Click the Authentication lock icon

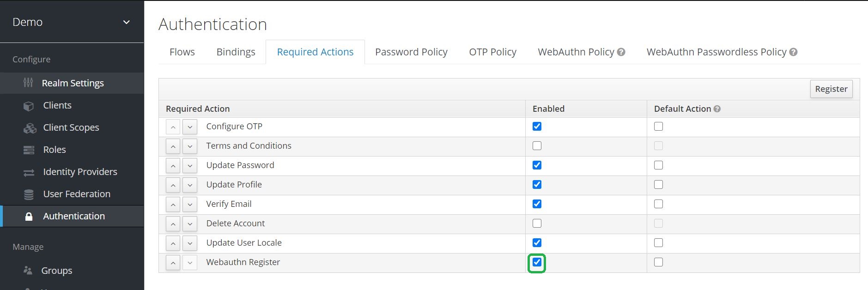[29, 217]
